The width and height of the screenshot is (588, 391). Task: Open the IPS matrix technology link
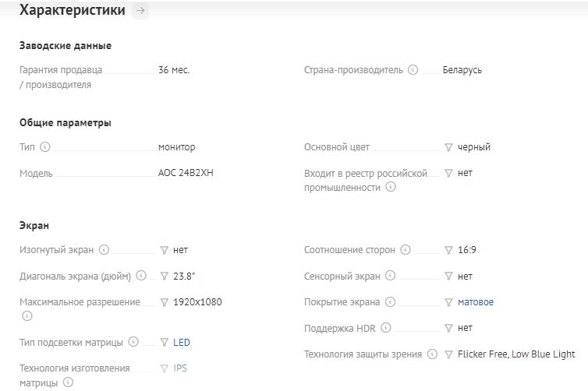point(180,368)
